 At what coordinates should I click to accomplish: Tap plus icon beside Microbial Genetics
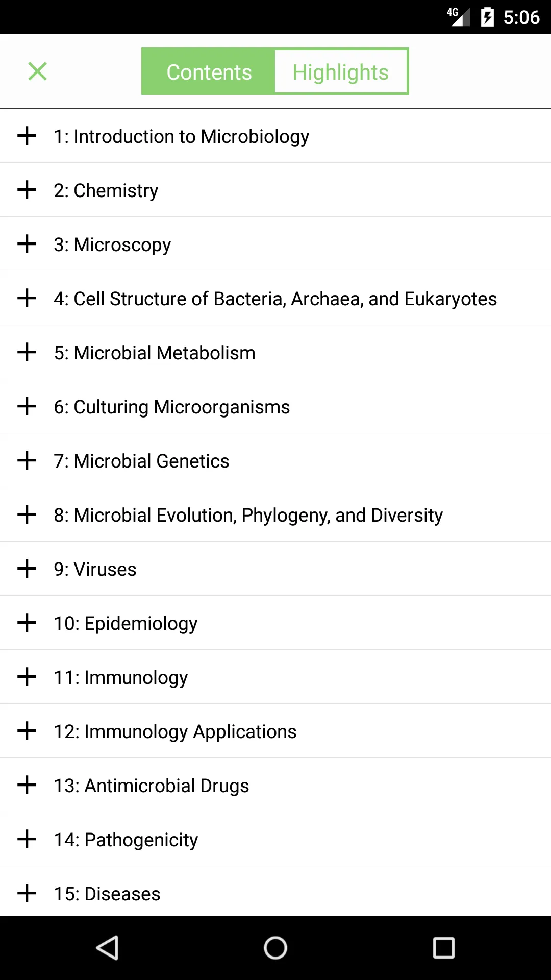pos(27,461)
